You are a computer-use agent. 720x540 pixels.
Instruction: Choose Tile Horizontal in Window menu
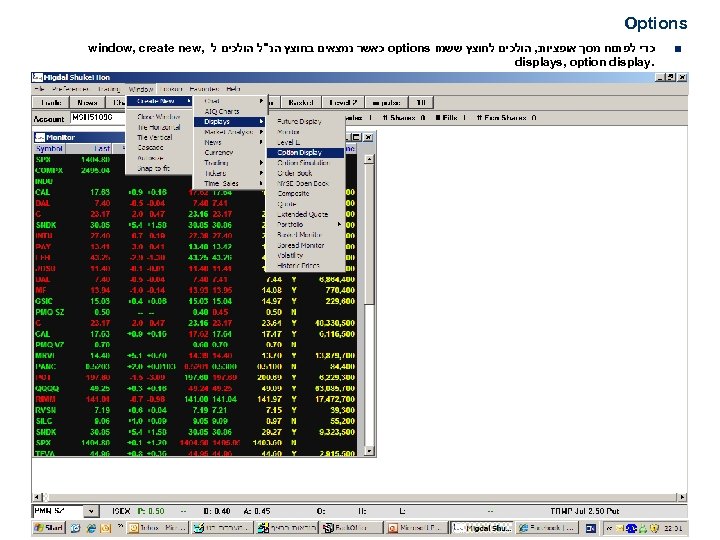158,127
